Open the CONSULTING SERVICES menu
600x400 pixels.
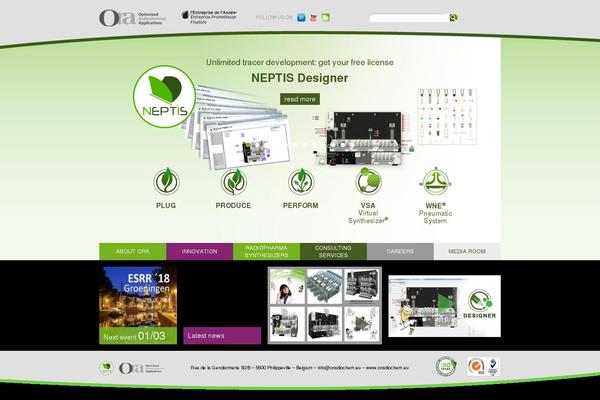click(333, 251)
